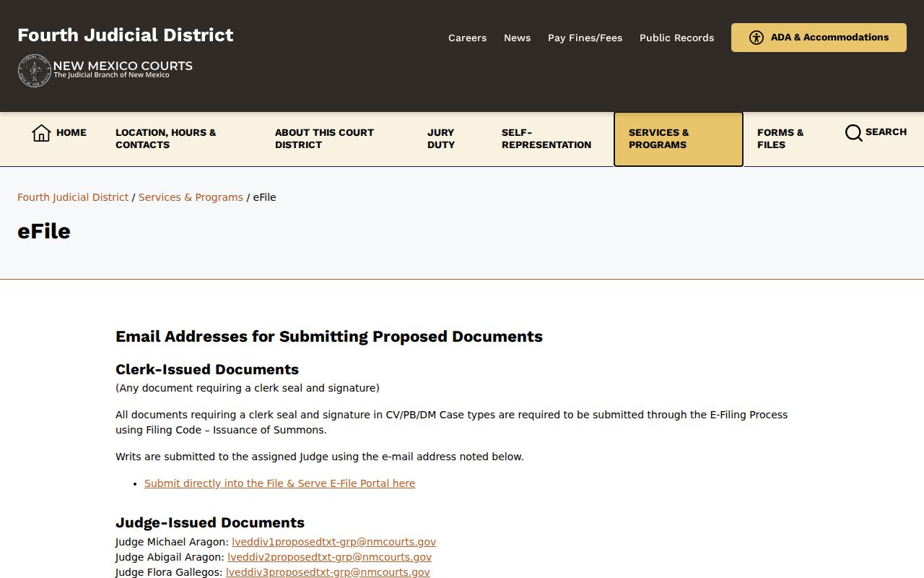Open the About This Court District menu
Image resolution: width=924 pixels, height=578 pixels.
pos(324,139)
